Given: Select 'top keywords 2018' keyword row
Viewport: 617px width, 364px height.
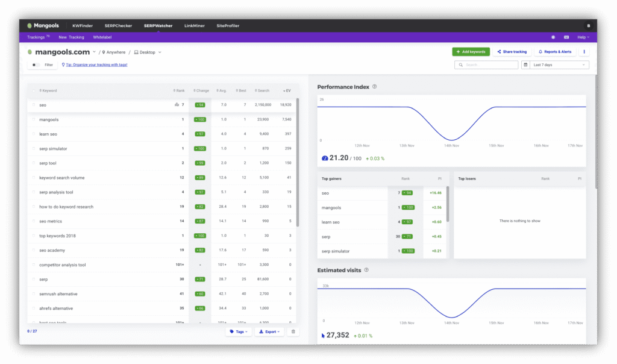Looking at the screenshot, I should click(162, 236).
